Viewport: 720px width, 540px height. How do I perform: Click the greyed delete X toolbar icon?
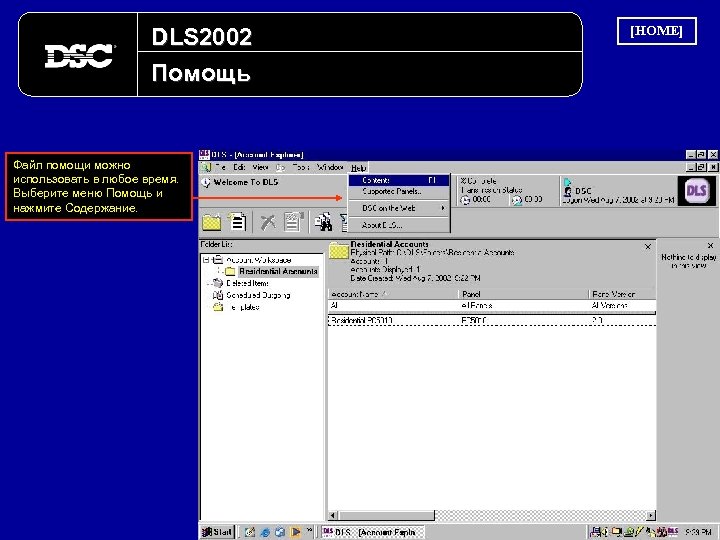tap(268, 222)
